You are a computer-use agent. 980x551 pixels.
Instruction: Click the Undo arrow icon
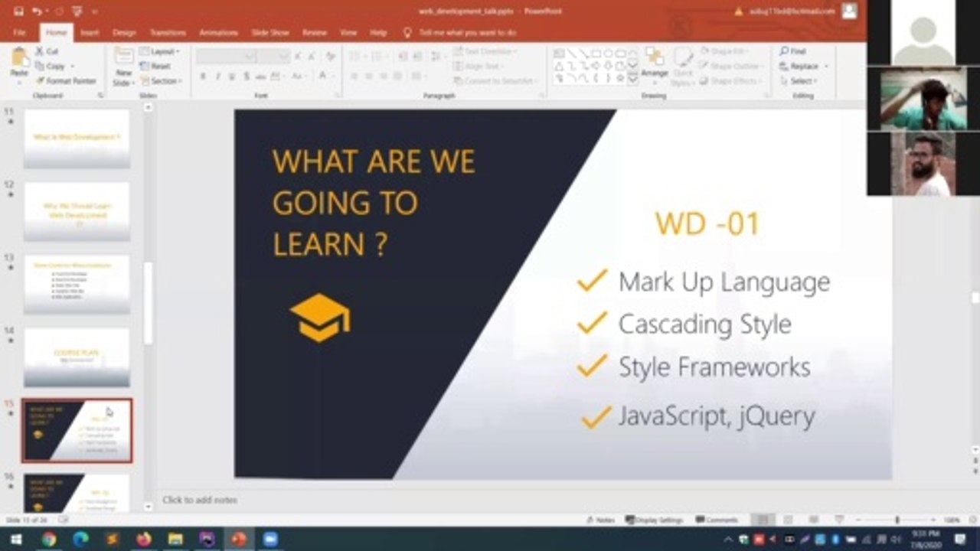[38, 11]
